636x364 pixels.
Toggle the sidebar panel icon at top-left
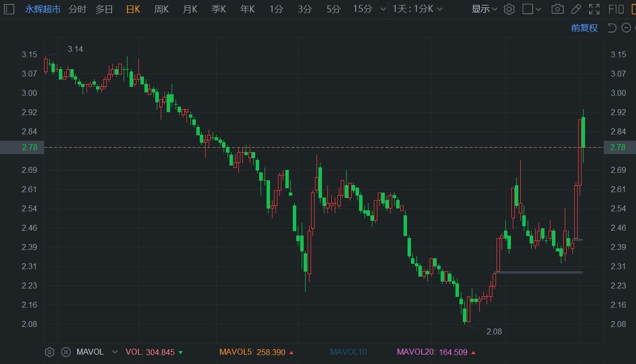(x=9, y=9)
